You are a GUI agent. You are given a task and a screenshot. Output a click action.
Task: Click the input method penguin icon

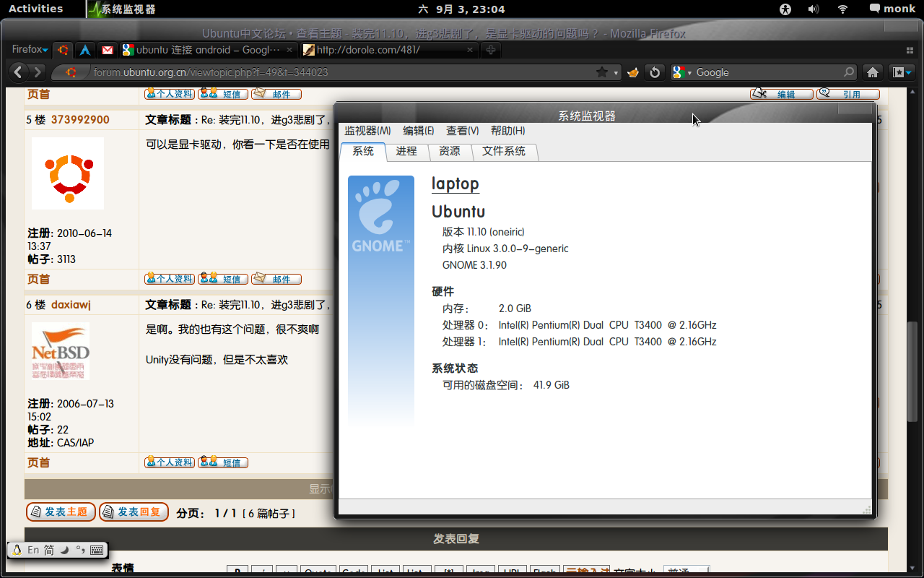17,550
